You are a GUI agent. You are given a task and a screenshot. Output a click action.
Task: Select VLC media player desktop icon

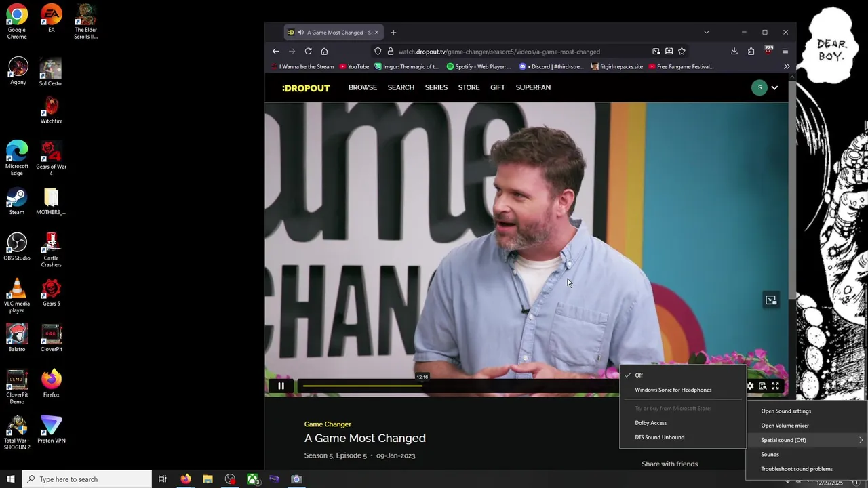click(x=17, y=296)
